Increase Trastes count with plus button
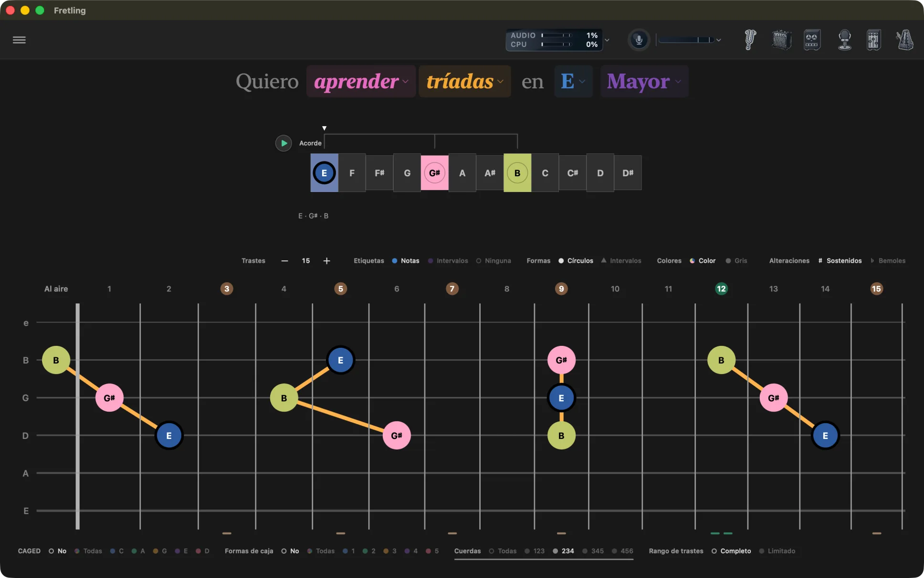The width and height of the screenshot is (924, 578). click(x=326, y=261)
